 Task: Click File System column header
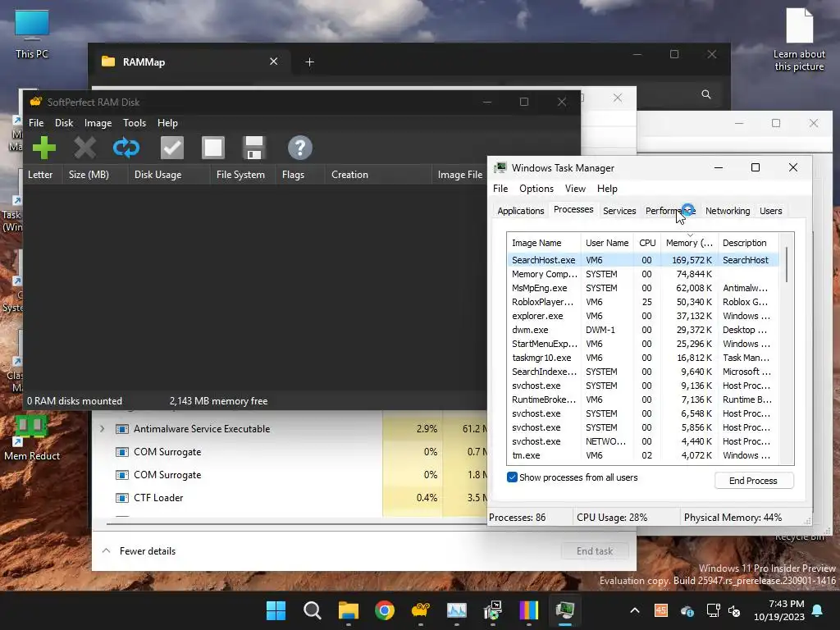pos(243,175)
